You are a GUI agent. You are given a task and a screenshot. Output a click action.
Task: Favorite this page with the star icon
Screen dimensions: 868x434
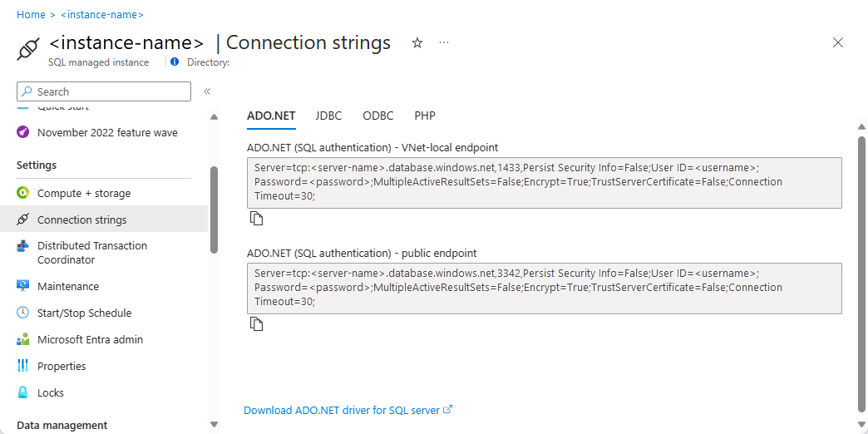[417, 42]
